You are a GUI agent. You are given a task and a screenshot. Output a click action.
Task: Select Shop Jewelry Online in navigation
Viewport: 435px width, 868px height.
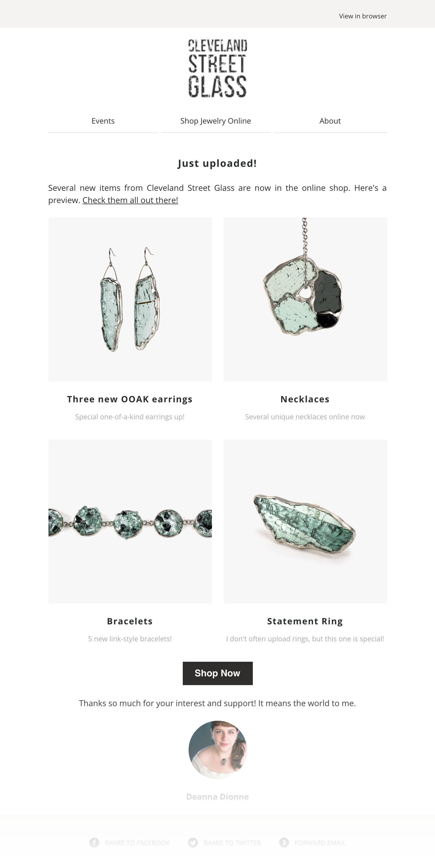(x=215, y=121)
